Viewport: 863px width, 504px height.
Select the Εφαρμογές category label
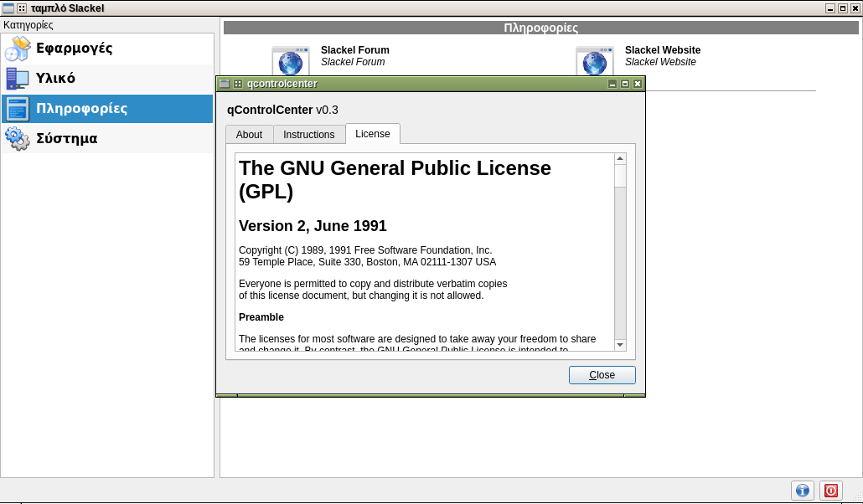click(75, 49)
